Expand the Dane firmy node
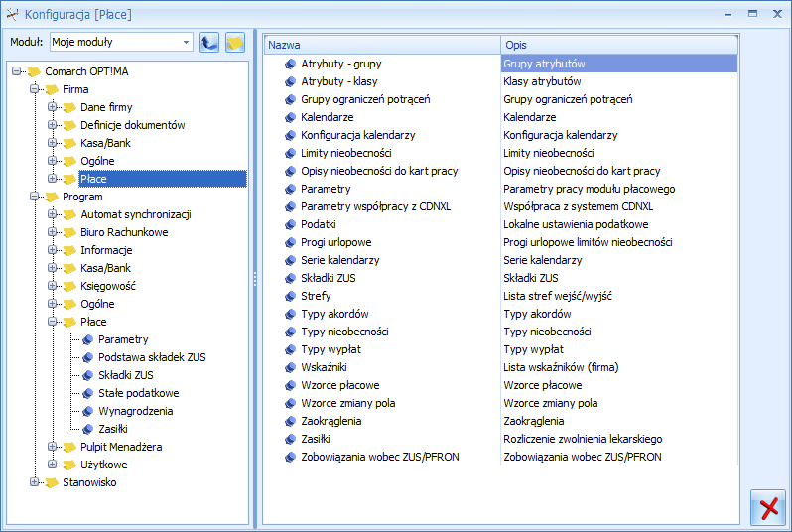 click(x=52, y=106)
